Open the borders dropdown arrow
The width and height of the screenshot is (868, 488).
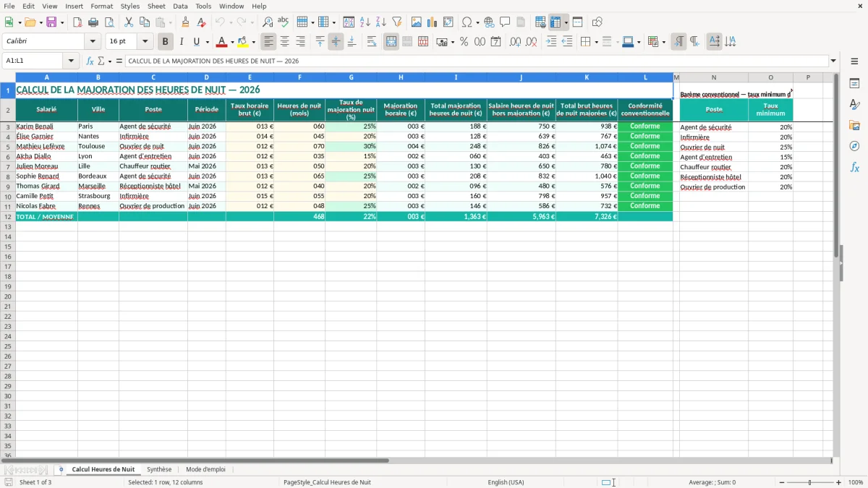[x=596, y=42]
